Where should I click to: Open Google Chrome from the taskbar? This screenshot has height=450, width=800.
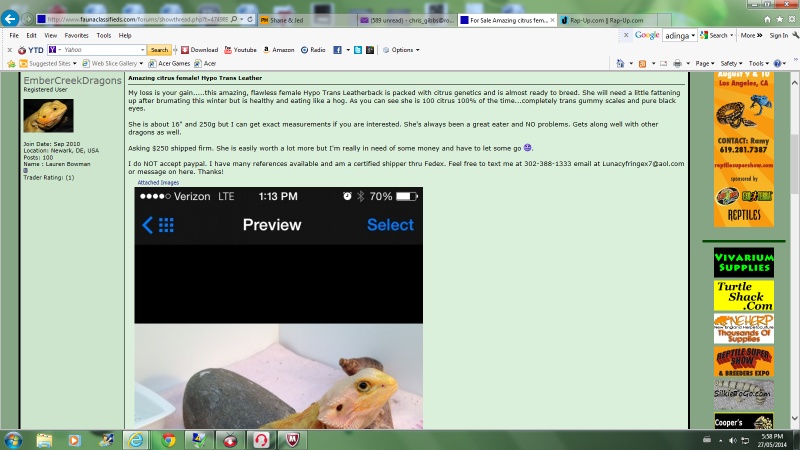(167, 440)
